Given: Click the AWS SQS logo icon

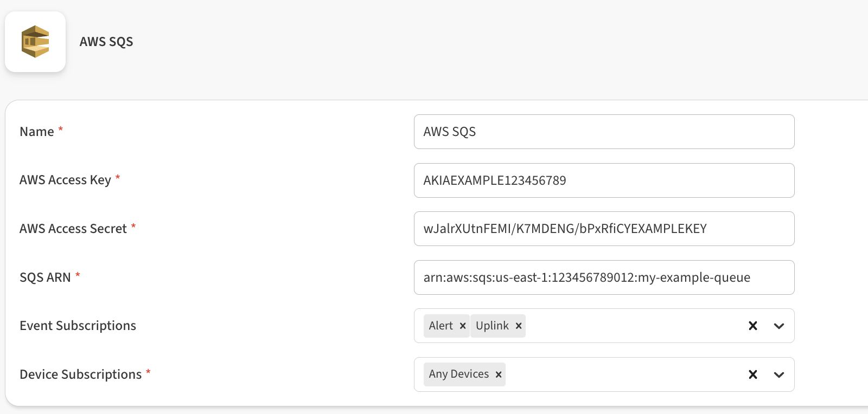Looking at the screenshot, I should click(35, 42).
